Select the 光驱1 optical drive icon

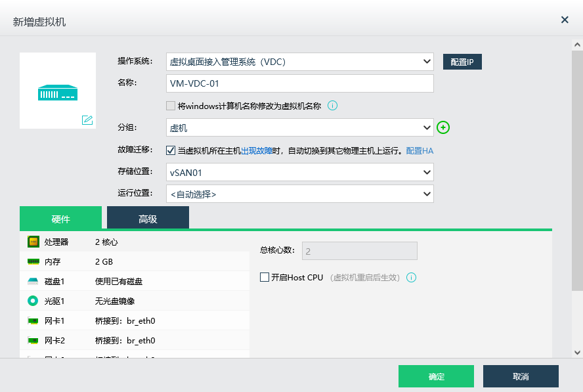(33, 301)
